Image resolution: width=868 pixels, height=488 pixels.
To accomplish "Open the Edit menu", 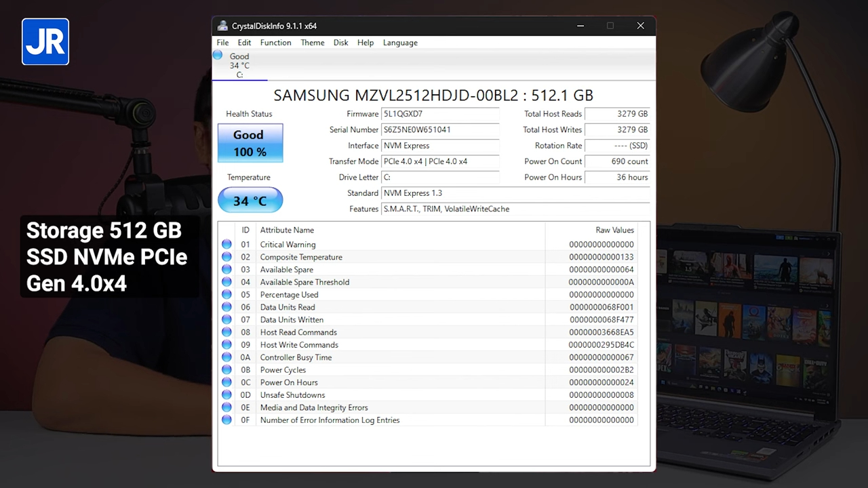I will point(244,42).
